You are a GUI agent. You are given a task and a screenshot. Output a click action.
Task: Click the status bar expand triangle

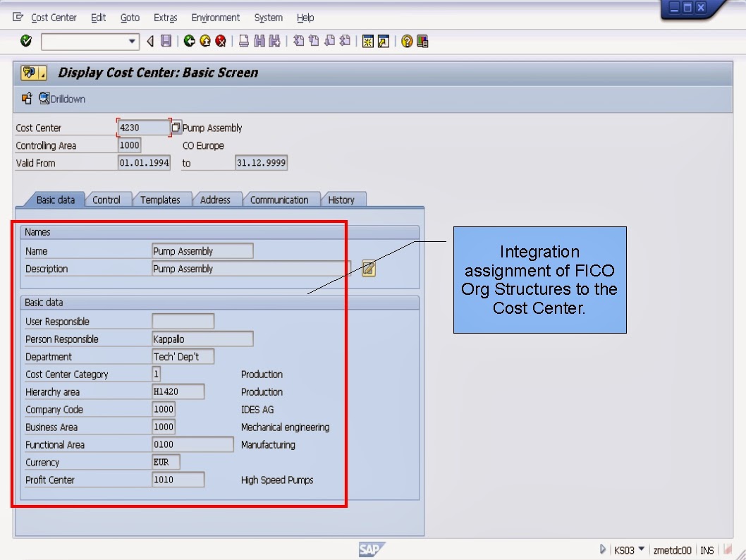click(602, 549)
